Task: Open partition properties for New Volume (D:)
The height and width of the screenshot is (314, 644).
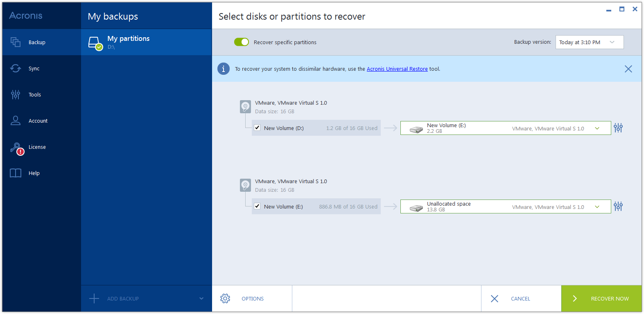Action: click(618, 128)
